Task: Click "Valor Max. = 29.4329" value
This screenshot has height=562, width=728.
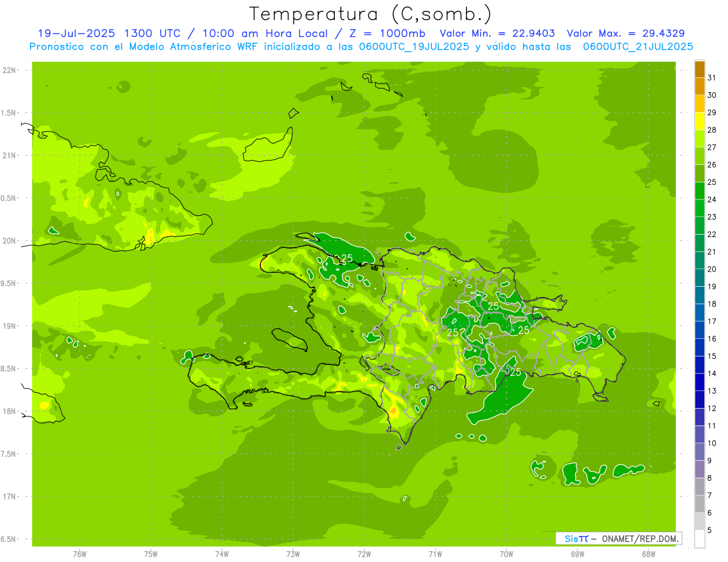Action: point(625,33)
